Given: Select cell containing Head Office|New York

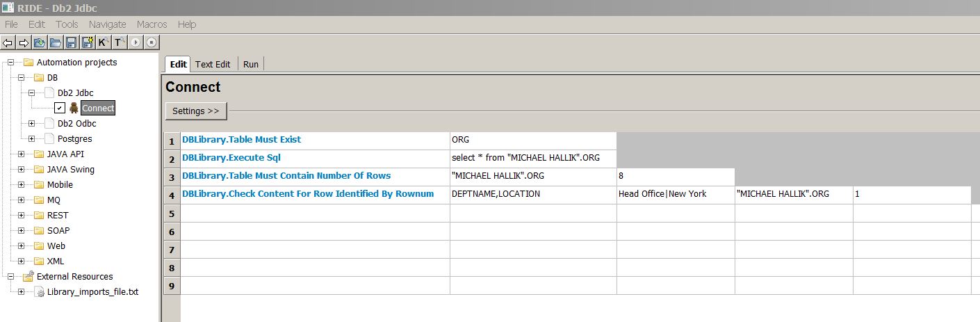Looking at the screenshot, I should (676, 194).
